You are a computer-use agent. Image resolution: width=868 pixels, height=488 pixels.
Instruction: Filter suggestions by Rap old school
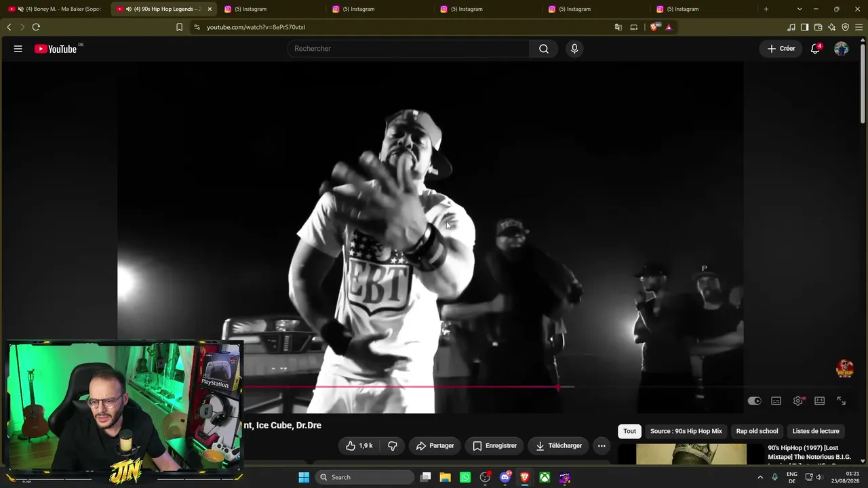[x=757, y=431]
